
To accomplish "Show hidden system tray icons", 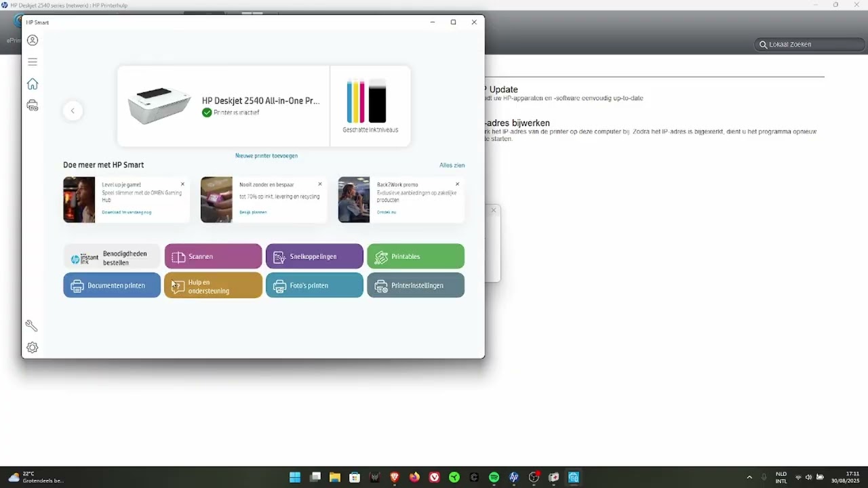I will [749, 477].
